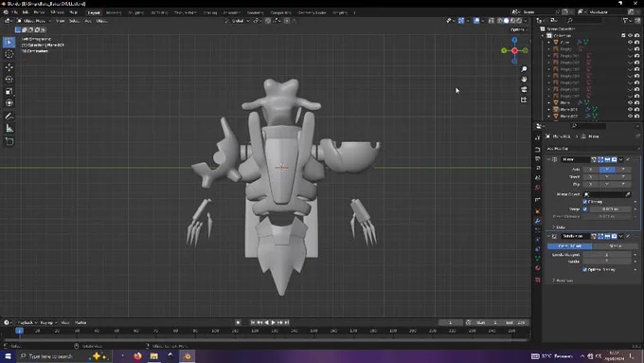This screenshot has width=644, height=363.
Task: Open the File menu
Action: pos(15,12)
